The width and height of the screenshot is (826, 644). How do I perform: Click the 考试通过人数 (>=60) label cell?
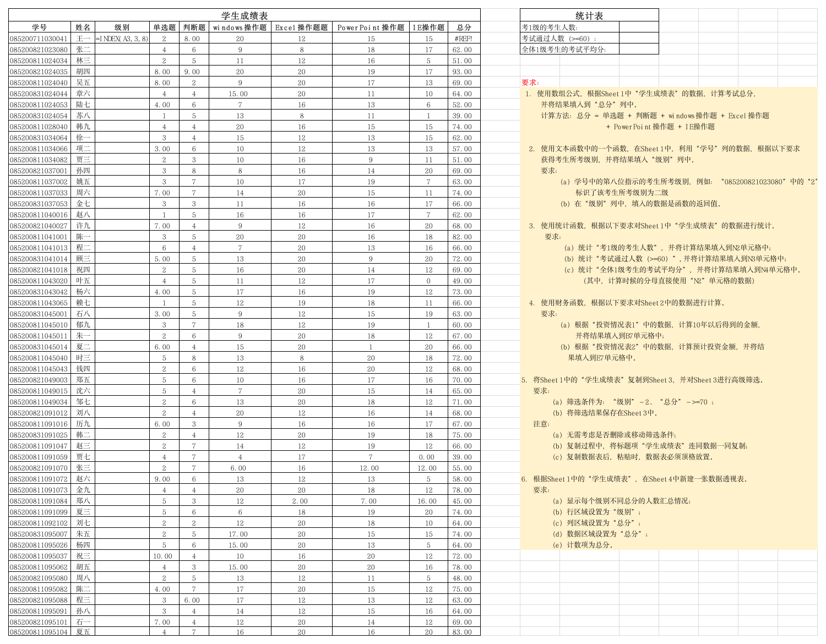pyautogui.click(x=569, y=39)
